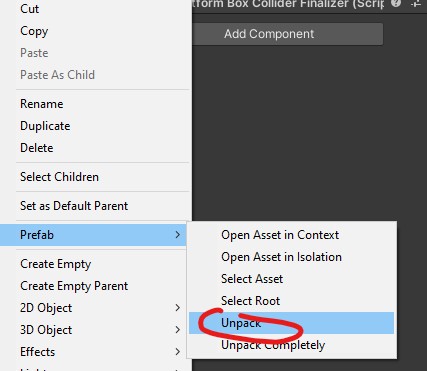Click Unpack in the Prefab submenu

tap(292, 323)
